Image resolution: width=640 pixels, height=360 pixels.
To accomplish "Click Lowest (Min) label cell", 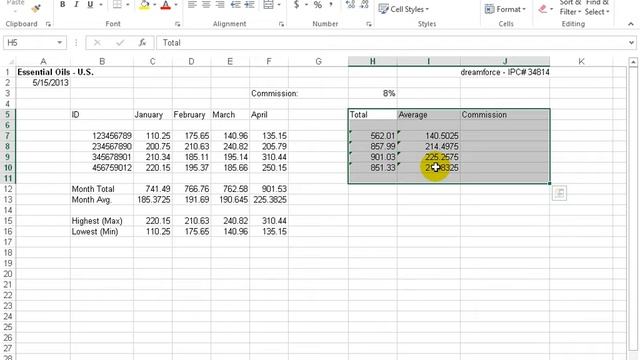I will pyautogui.click(x=102, y=231).
